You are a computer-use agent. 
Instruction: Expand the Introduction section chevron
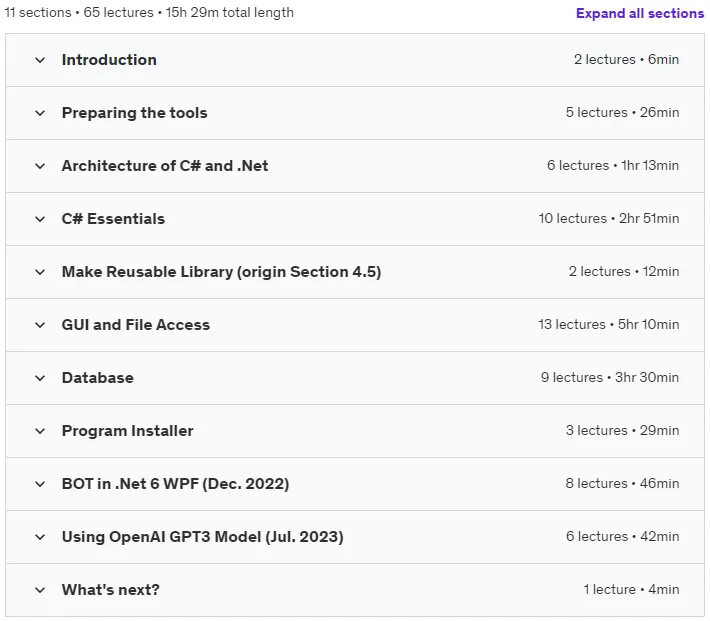click(x=40, y=60)
